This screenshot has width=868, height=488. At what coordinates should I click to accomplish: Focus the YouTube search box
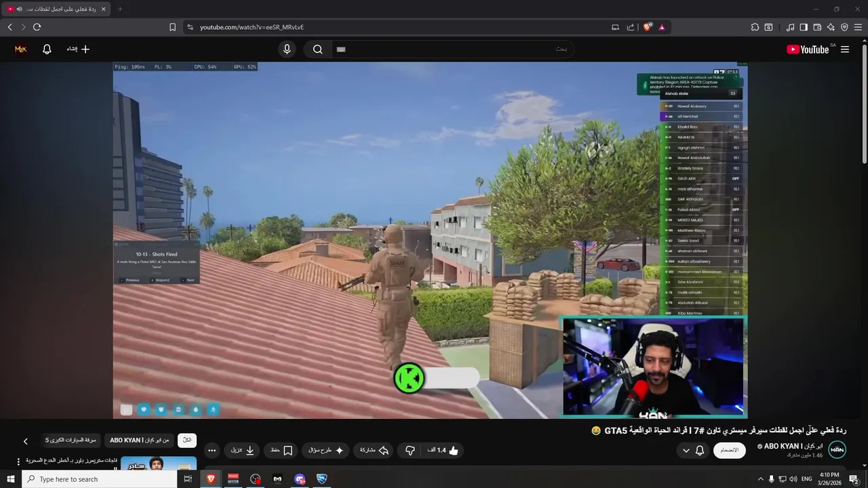[x=452, y=49]
